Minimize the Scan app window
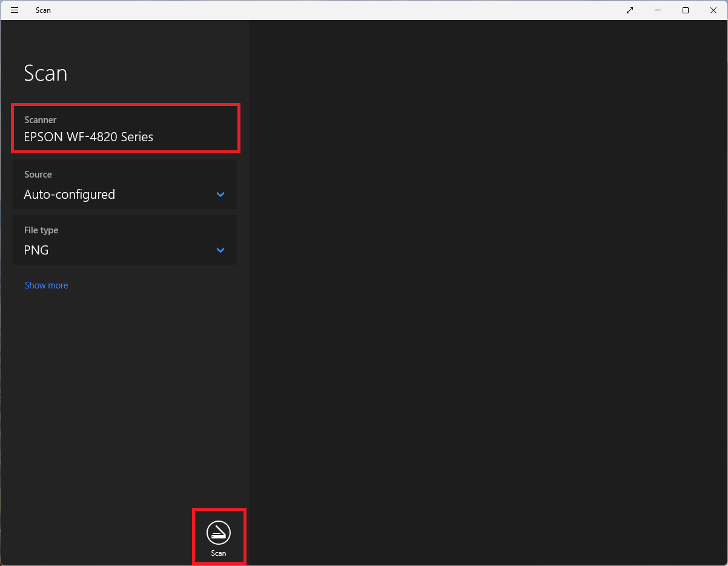728x566 pixels. [658, 10]
